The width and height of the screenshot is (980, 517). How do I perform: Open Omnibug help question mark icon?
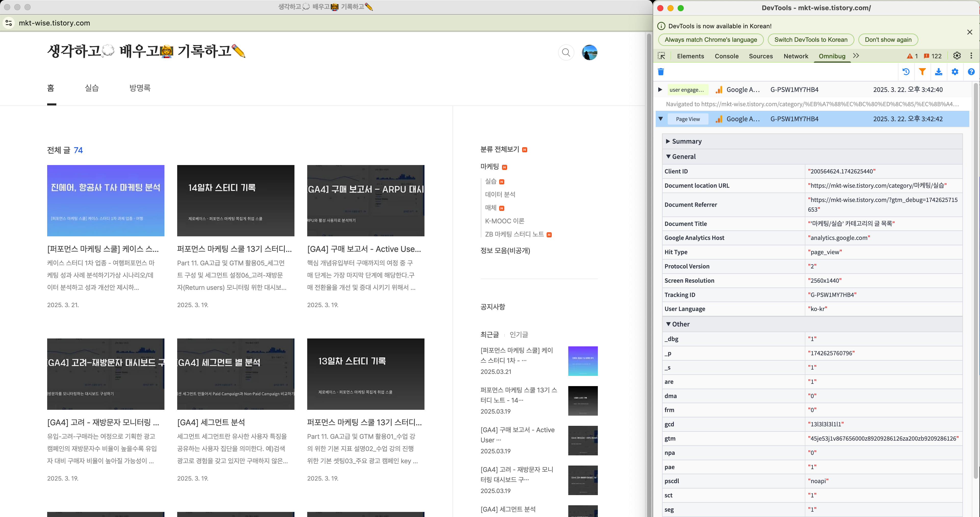point(971,72)
